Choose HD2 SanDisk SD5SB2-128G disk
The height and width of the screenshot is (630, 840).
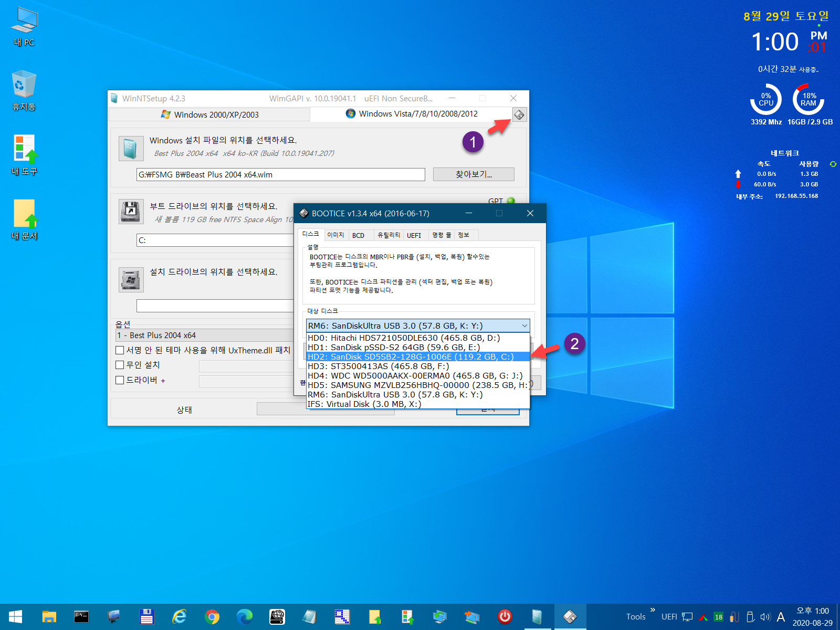pos(418,356)
